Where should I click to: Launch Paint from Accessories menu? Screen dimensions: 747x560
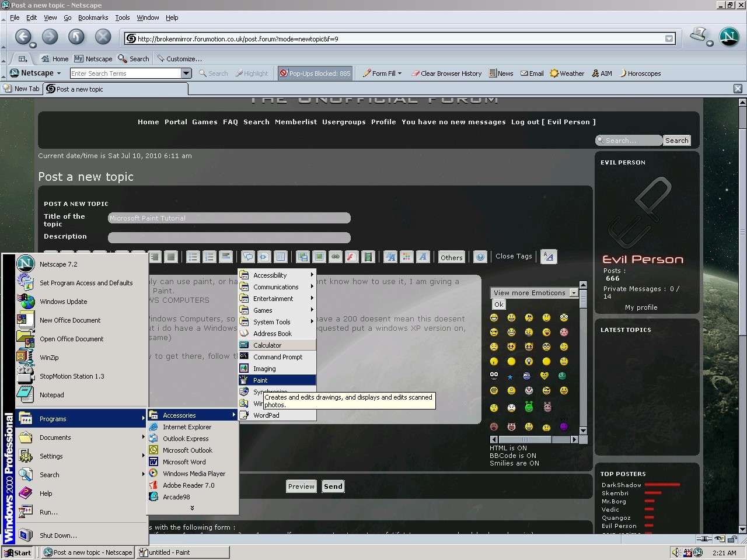[x=277, y=380]
